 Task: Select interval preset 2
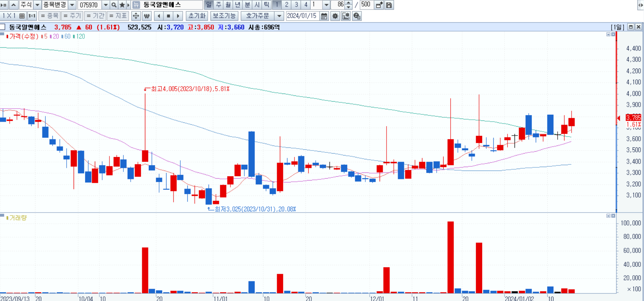point(286,5)
